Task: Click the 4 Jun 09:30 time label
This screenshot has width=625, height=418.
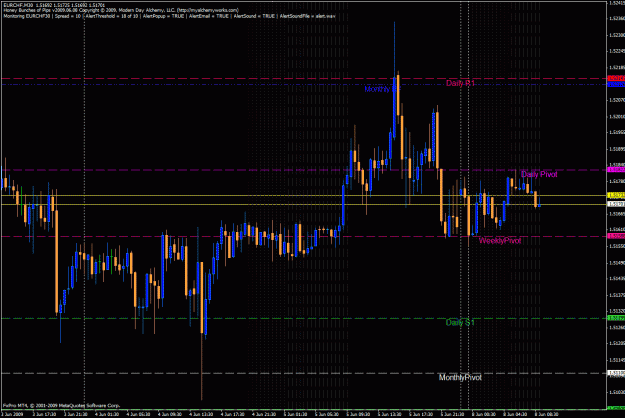Action: (170, 414)
